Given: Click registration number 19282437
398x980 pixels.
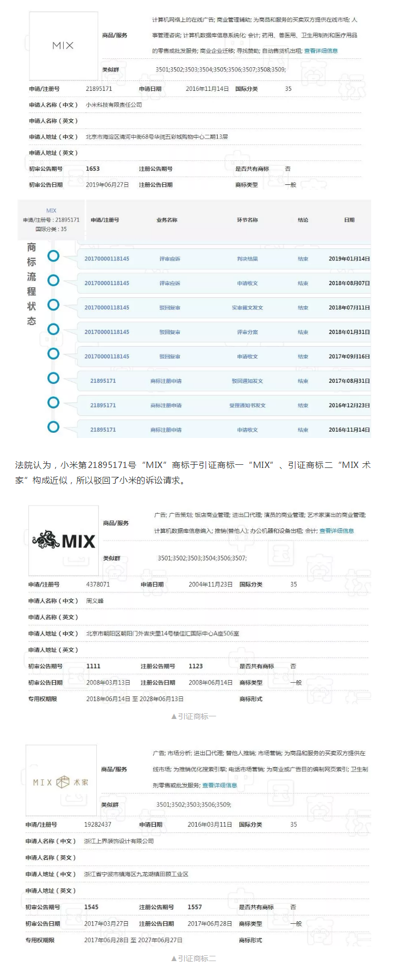Looking at the screenshot, I should click(x=98, y=825).
